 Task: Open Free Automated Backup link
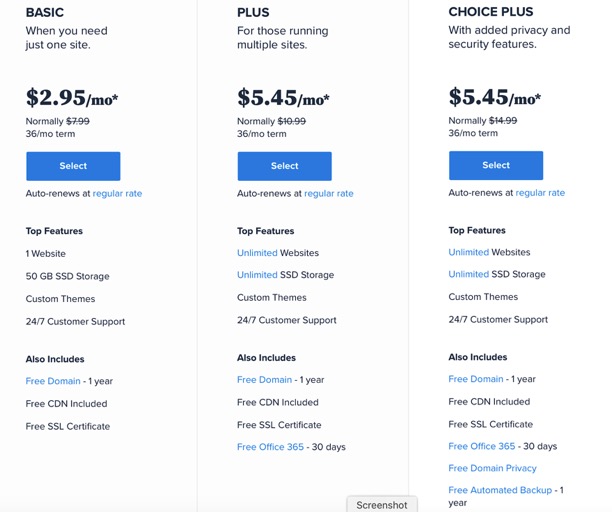pyautogui.click(x=500, y=490)
